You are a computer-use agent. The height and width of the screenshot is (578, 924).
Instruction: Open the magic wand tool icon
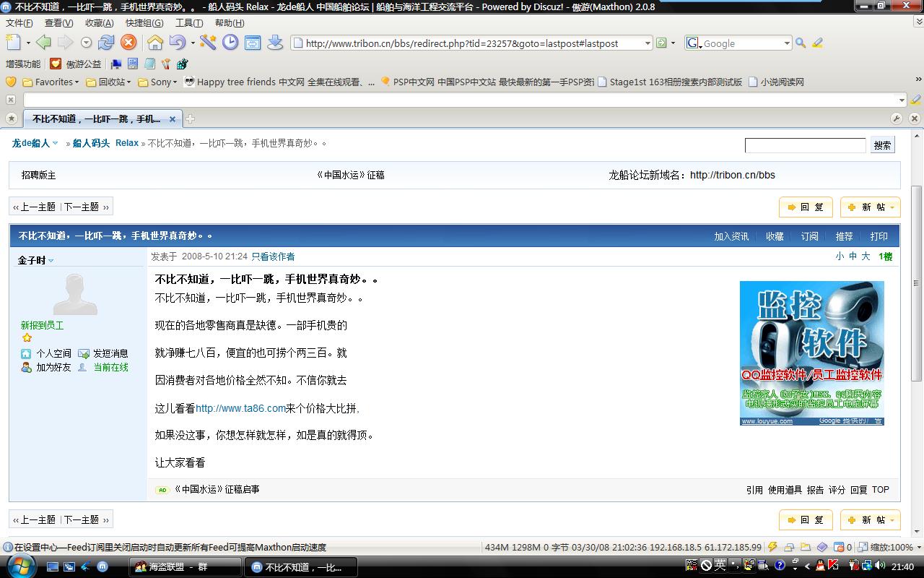(208, 43)
